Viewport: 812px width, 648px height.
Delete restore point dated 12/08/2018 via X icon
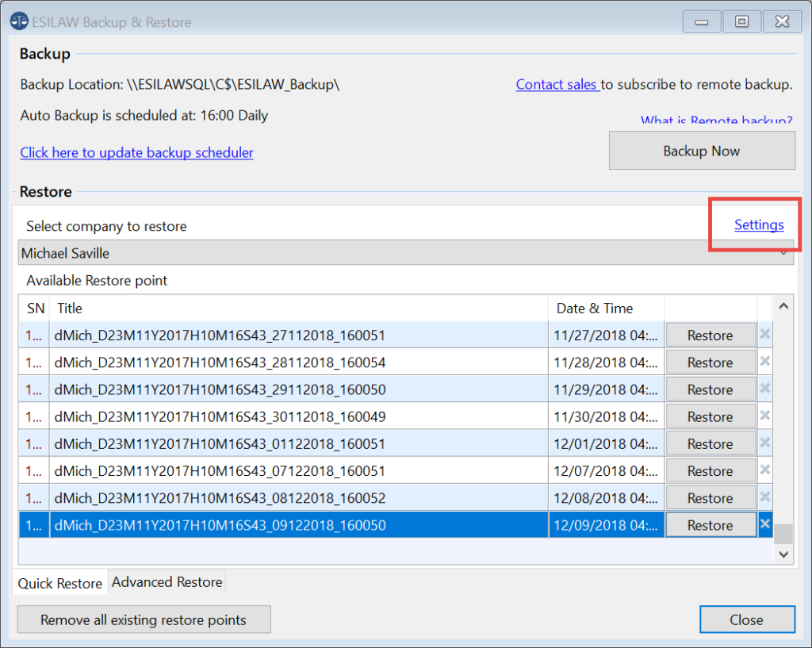tap(765, 497)
